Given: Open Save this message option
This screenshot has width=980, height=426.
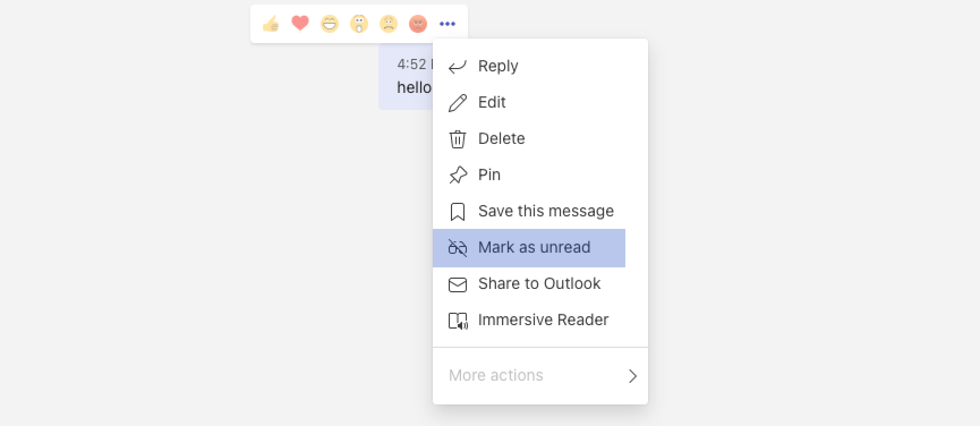Looking at the screenshot, I should click(546, 211).
